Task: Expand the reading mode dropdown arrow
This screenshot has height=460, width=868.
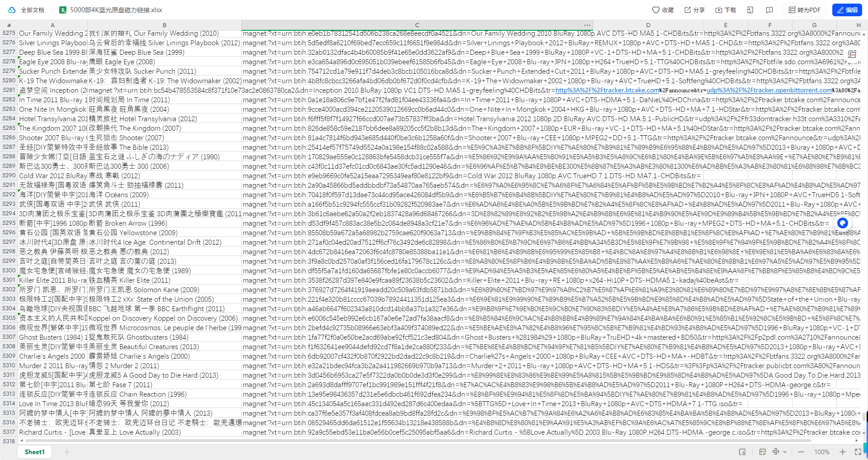Action: coord(785,452)
